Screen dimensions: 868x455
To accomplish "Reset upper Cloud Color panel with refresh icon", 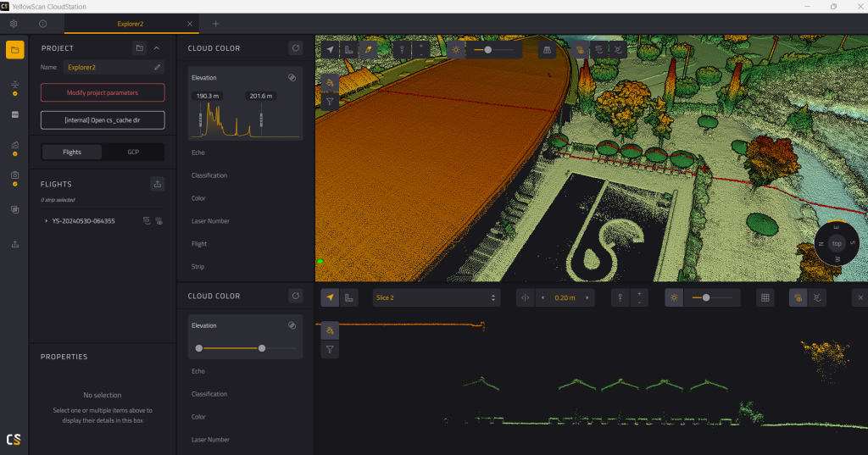I will tap(296, 48).
